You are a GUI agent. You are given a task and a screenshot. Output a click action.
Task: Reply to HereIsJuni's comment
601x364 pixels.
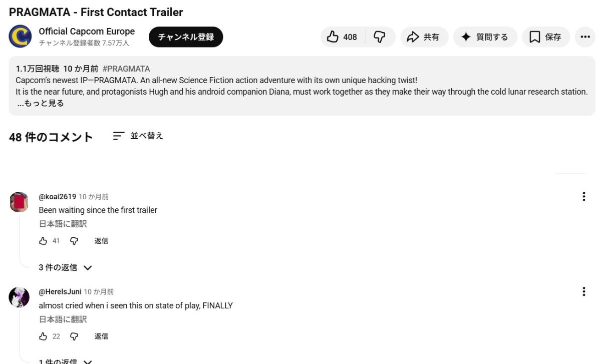pos(101,336)
